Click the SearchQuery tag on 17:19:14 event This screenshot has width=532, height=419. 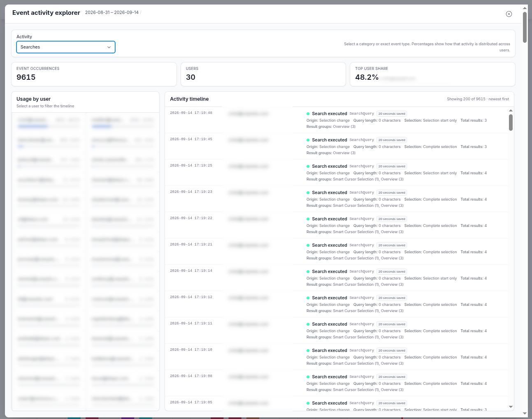362,272
